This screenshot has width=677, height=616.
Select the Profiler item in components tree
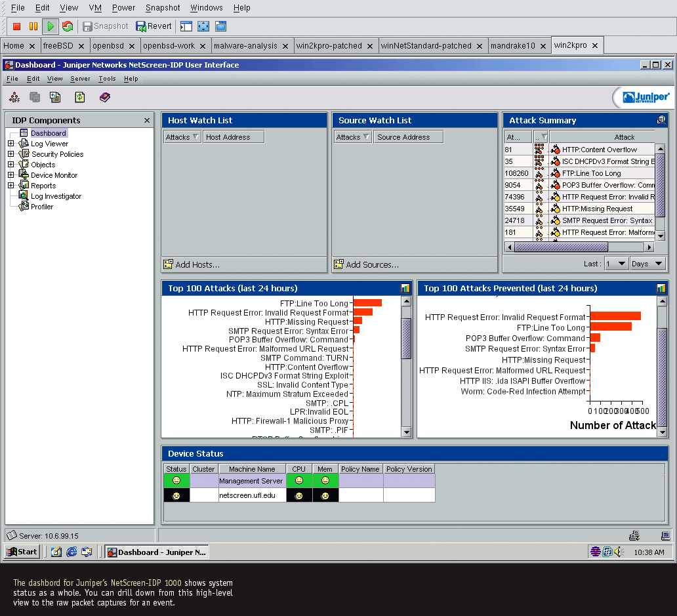coord(42,207)
